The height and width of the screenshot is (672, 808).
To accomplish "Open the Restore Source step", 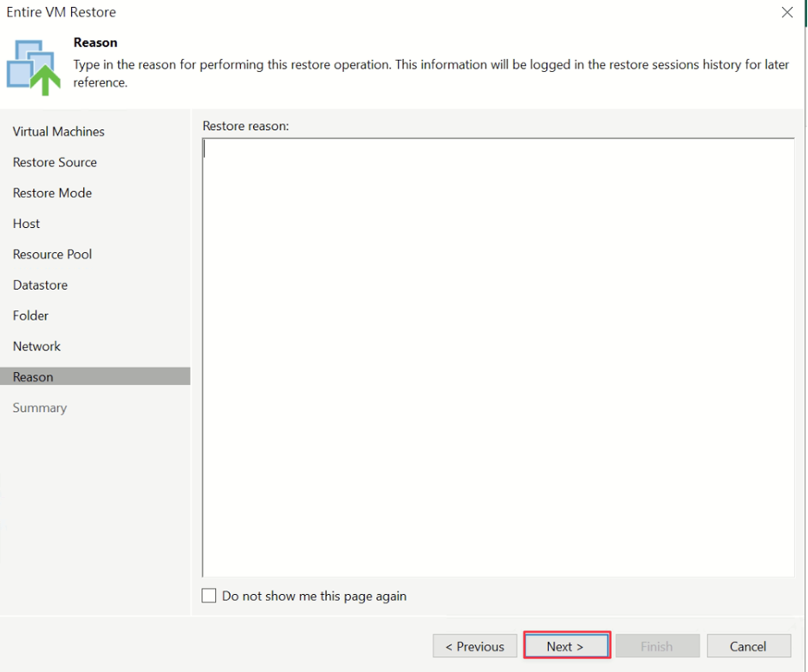I will [x=55, y=162].
